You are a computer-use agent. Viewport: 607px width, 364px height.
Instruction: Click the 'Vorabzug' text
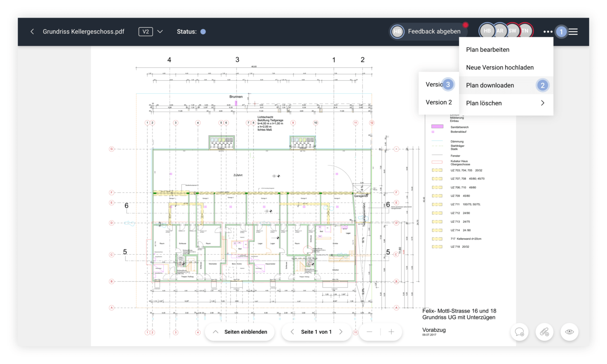(x=434, y=330)
